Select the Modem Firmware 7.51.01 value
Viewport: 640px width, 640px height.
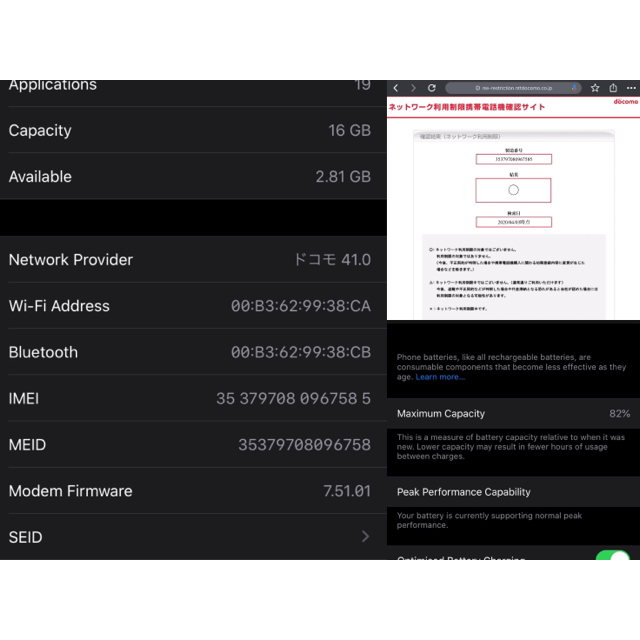[347, 491]
